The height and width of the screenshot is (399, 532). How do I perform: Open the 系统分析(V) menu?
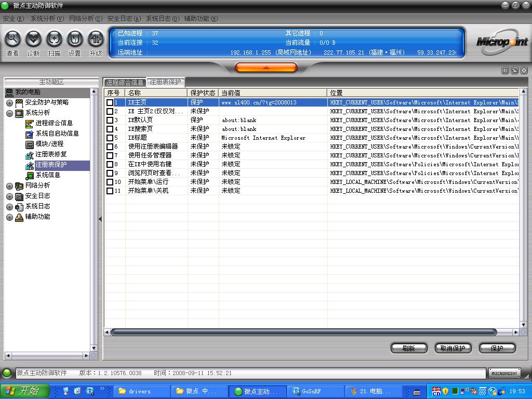(47, 19)
